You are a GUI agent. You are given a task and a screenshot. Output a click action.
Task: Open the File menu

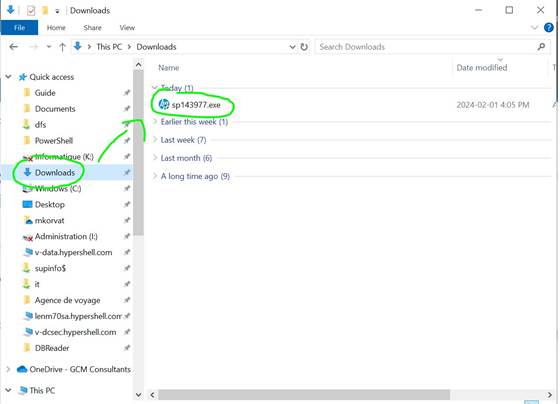pos(19,28)
